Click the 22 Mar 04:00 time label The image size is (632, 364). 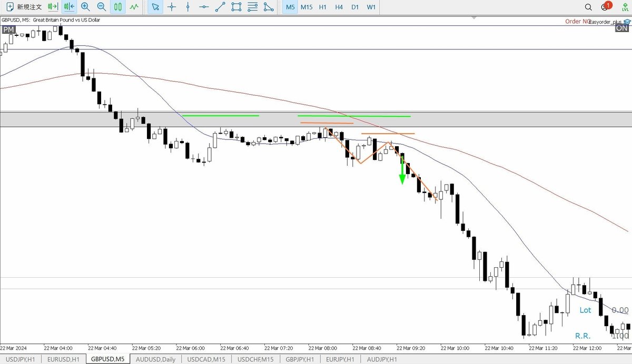pyautogui.click(x=58, y=348)
